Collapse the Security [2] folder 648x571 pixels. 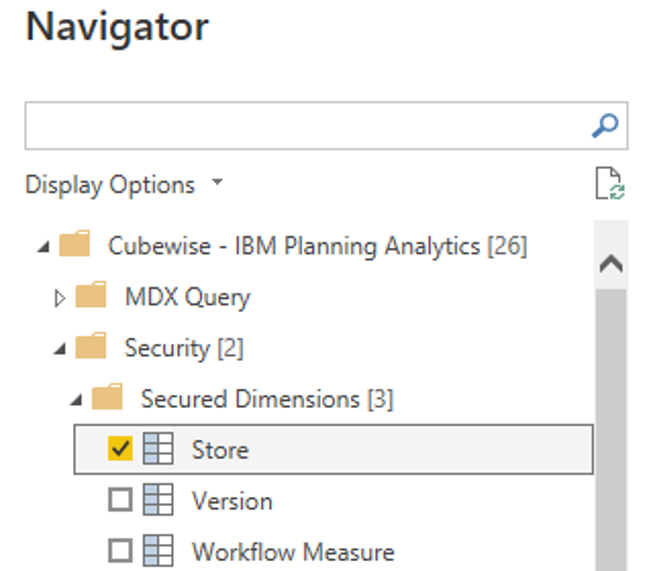pos(60,349)
